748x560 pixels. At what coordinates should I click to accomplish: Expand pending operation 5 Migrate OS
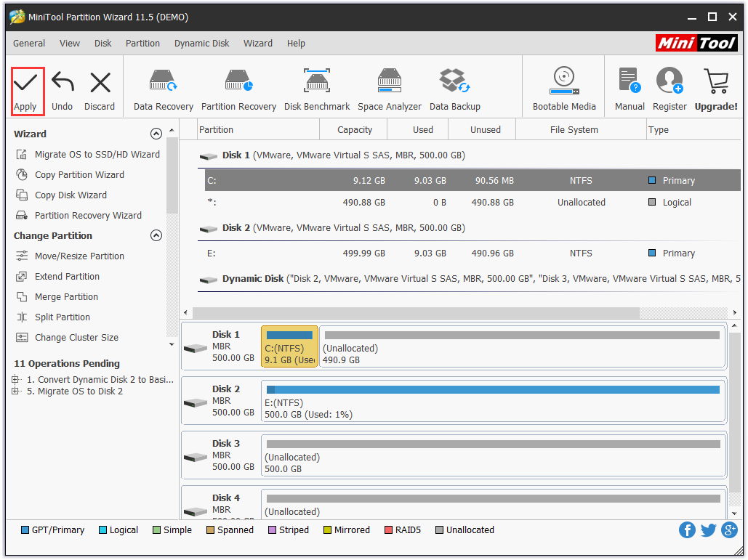click(15, 391)
